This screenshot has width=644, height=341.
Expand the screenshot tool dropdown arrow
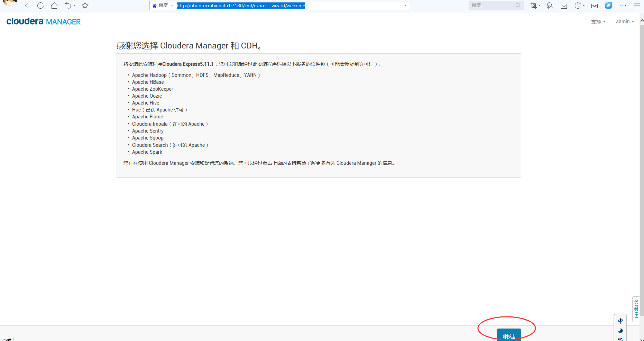(540, 6)
